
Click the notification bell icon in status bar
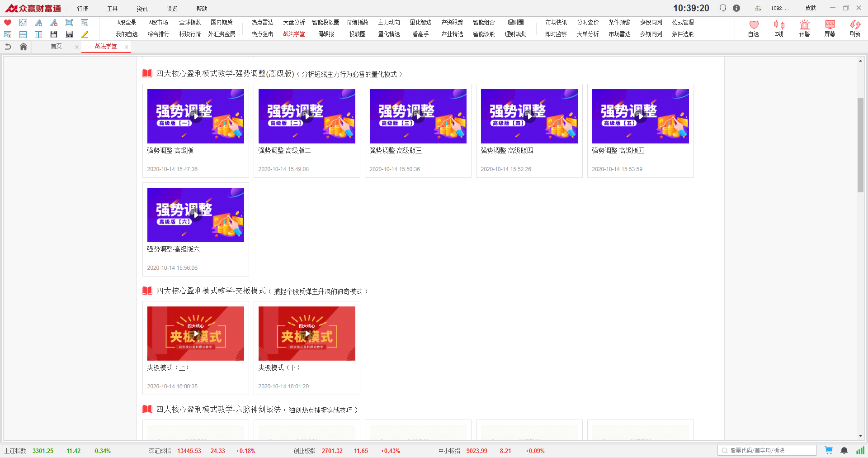coord(844,450)
